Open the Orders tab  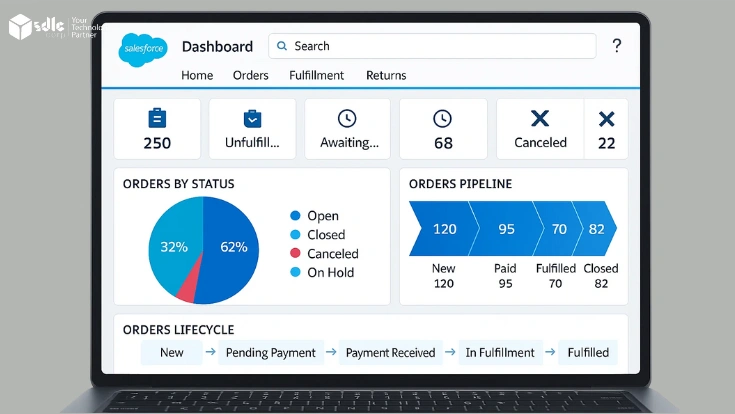click(x=250, y=75)
